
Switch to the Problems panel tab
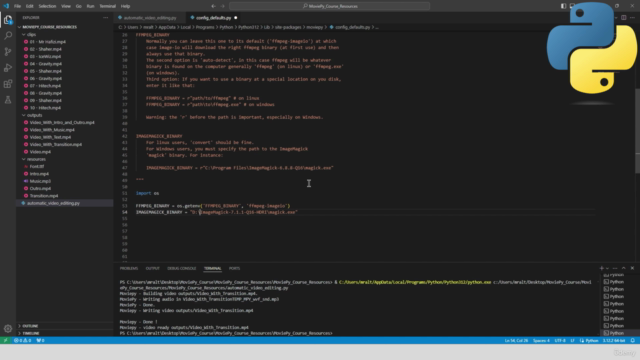click(129, 268)
